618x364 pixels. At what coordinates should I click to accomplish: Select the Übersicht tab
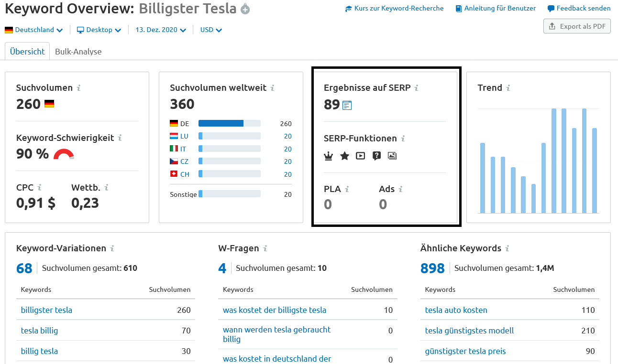27,51
